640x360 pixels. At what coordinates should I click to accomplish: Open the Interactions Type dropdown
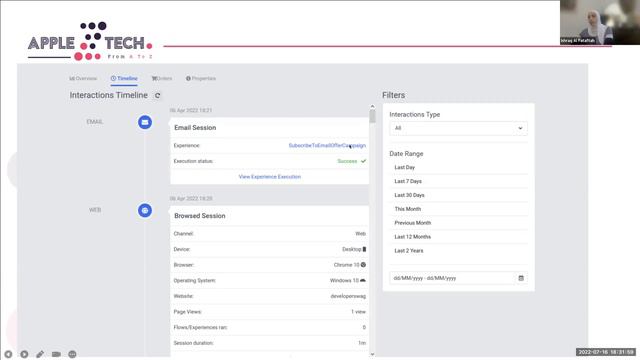[458, 128]
